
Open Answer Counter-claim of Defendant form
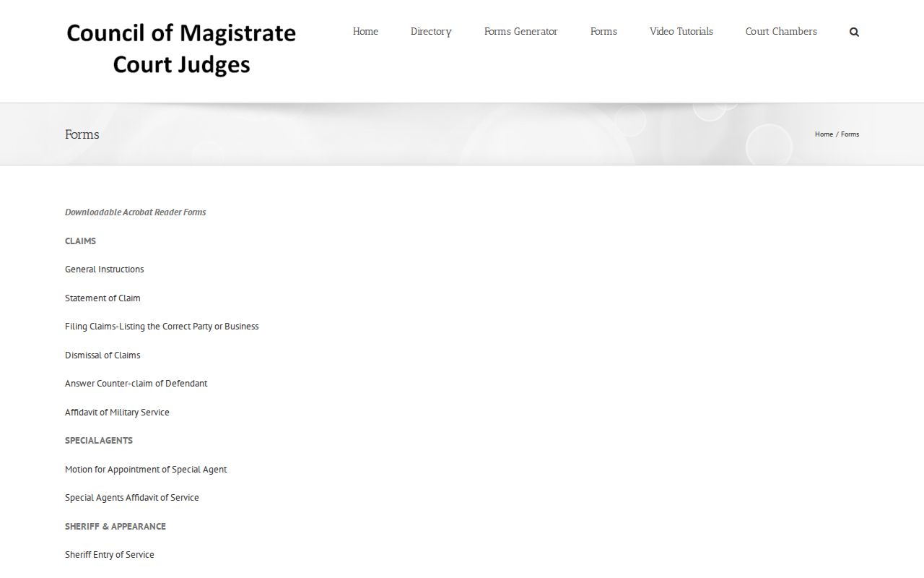point(136,384)
